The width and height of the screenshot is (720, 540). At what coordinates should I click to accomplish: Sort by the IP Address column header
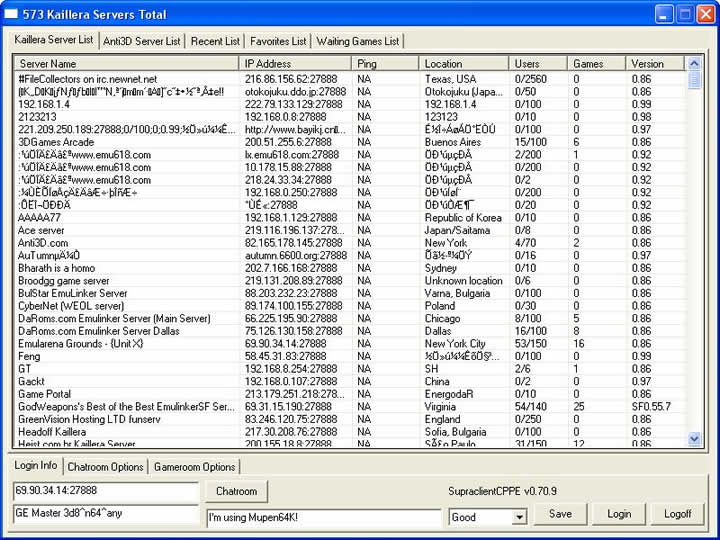pyautogui.click(x=295, y=63)
